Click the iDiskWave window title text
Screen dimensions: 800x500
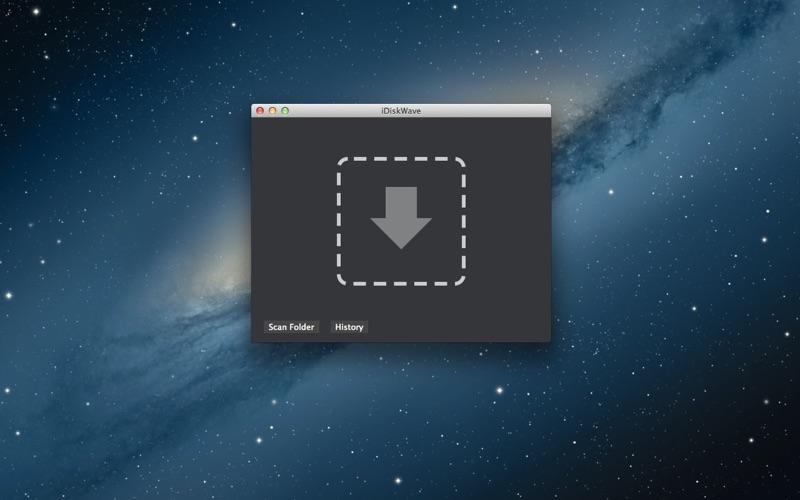[x=401, y=111]
